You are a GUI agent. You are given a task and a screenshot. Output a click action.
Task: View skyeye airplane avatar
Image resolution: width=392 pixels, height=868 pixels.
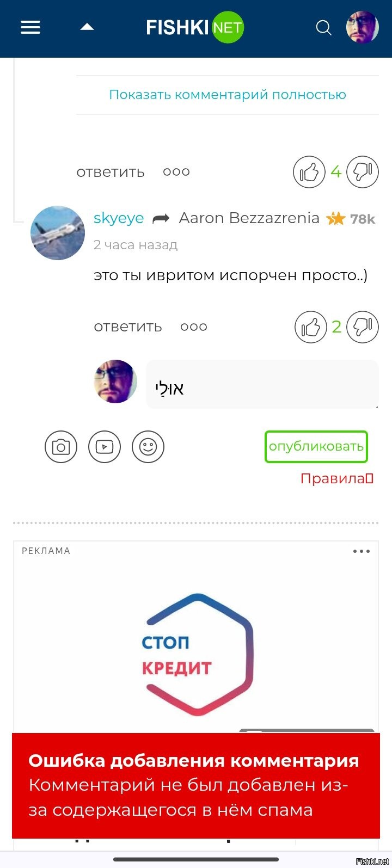tap(58, 233)
